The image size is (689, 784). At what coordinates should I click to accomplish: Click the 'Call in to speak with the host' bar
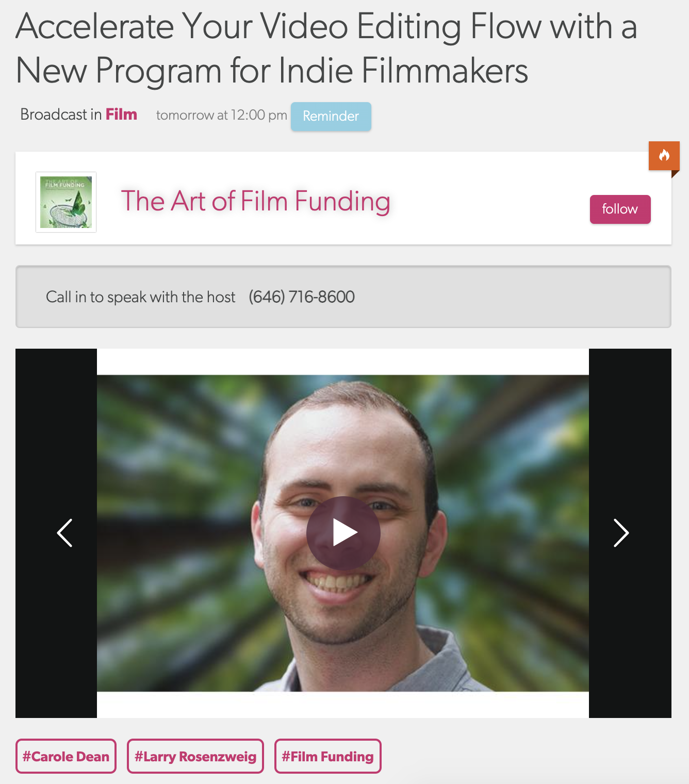[x=343, y=297]
